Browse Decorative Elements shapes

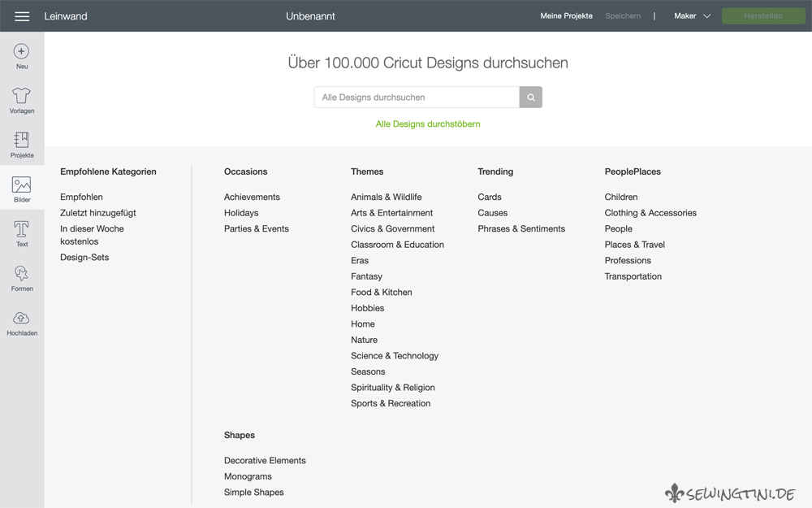[265, 460]
